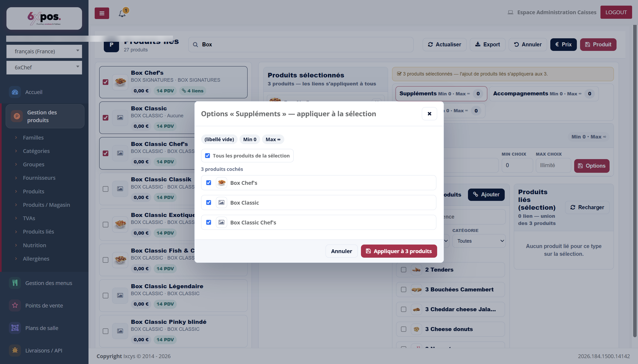Uncheck Box Classic in the dialog list
Screen dimensions: 638x364
tap(209, 202)
